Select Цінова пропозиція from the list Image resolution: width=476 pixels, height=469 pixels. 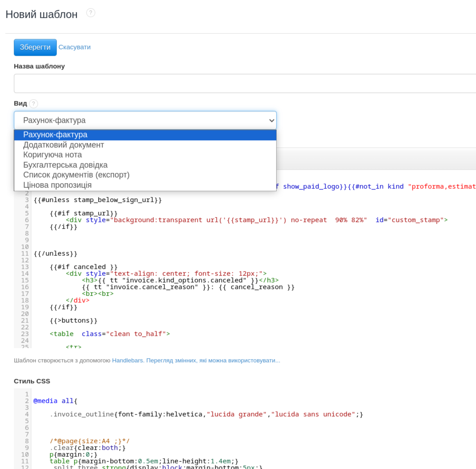57,185
